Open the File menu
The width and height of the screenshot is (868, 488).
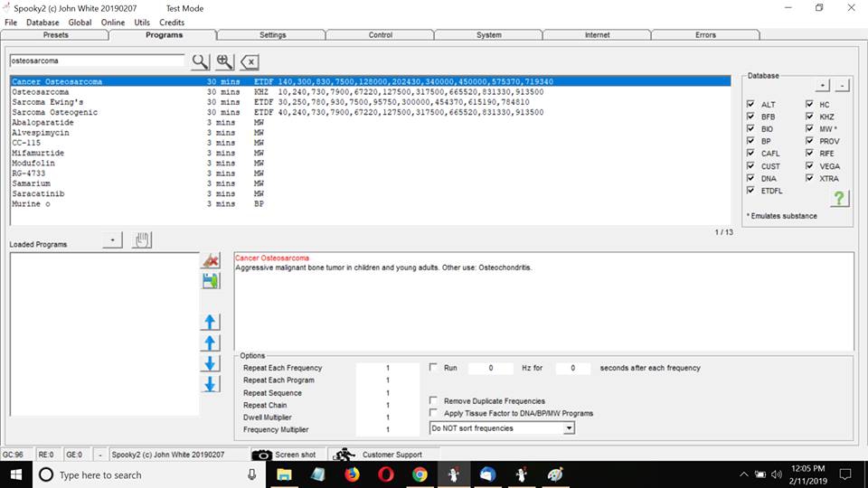pos(11,23)
